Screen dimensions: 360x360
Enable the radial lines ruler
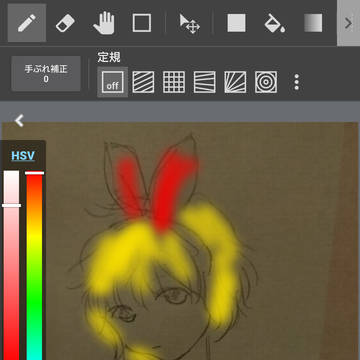235,82
